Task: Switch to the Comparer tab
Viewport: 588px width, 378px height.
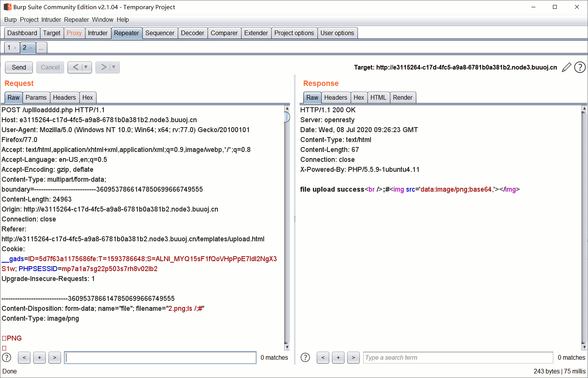Action: click(224, 33)
